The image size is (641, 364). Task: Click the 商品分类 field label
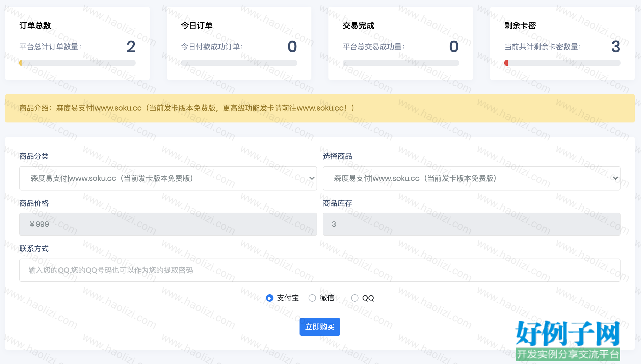coord(34,156)
